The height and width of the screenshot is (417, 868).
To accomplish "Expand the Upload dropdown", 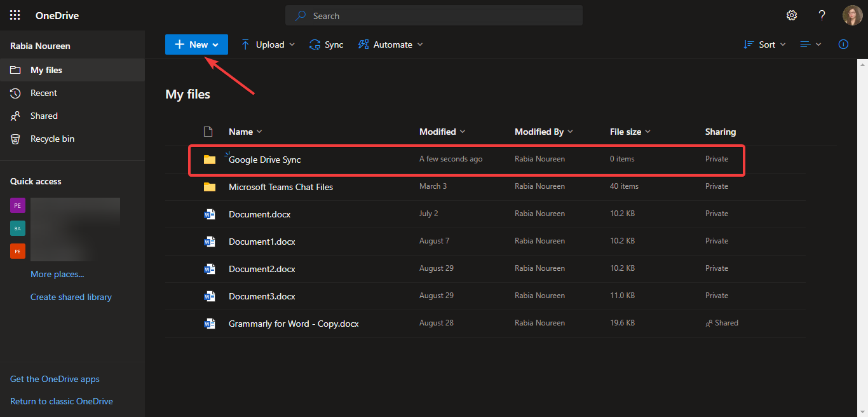I will click(x=267, y=44).
